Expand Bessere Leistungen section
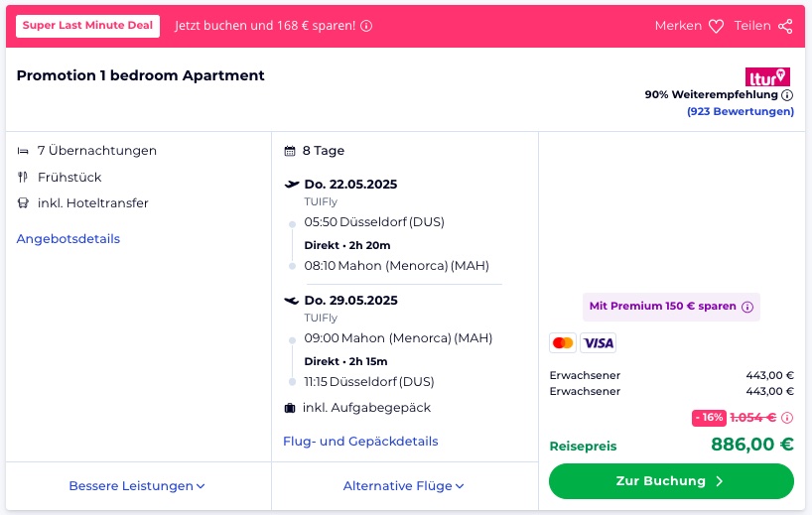The image size is (812, 515). tap(137, 486)
